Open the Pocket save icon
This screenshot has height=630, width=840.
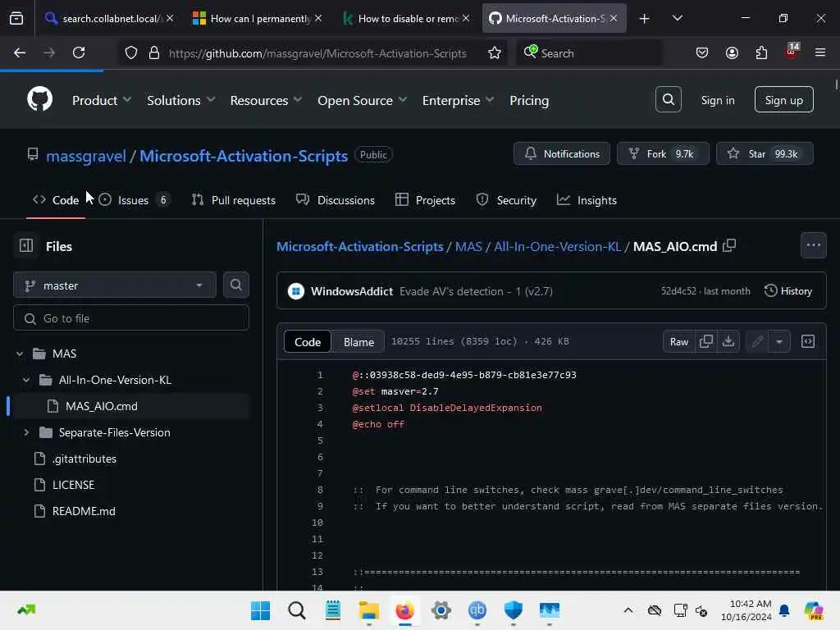click(702, 52)
